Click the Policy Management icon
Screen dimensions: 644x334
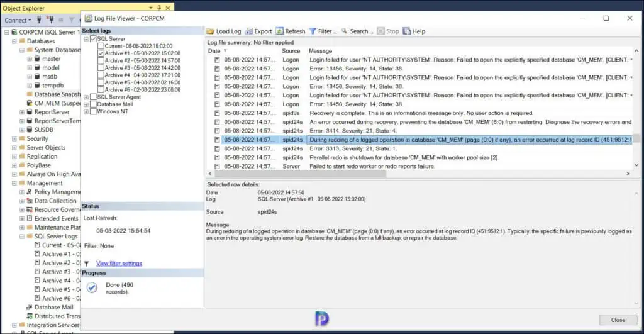tap(30, 192)
